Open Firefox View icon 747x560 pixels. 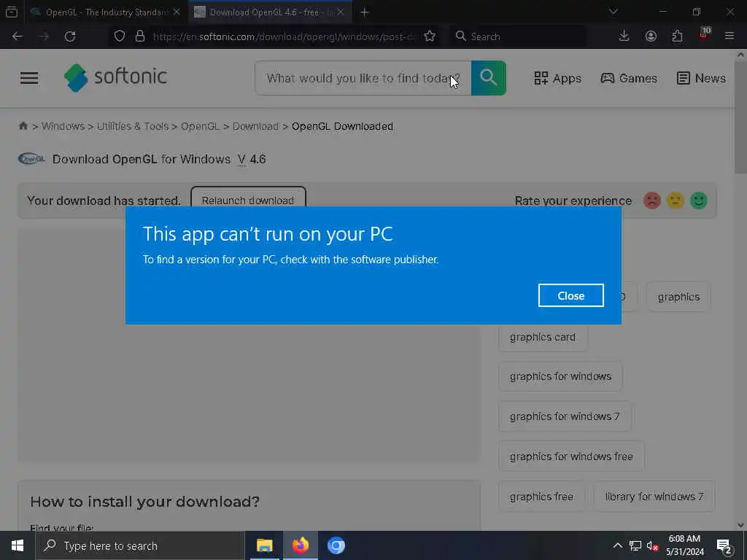[12, 12]
